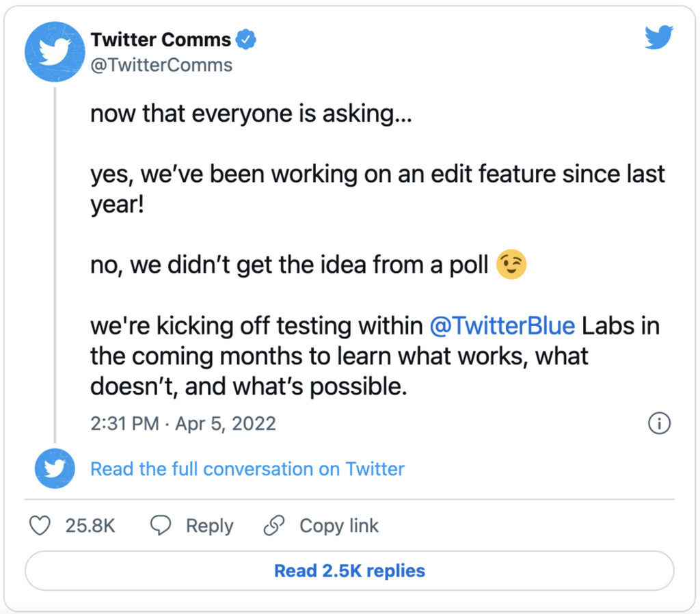Click the Reply text label

click(x=210, y=526)
